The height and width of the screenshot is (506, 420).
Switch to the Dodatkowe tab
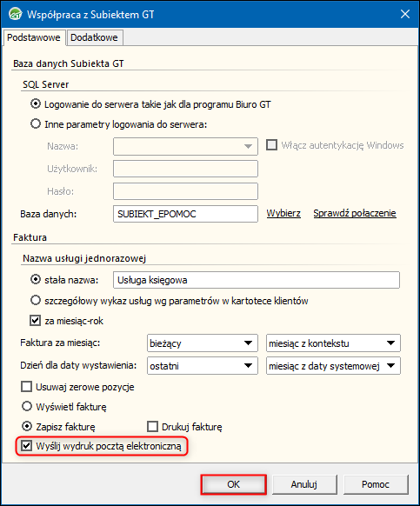tap(94, 37)
